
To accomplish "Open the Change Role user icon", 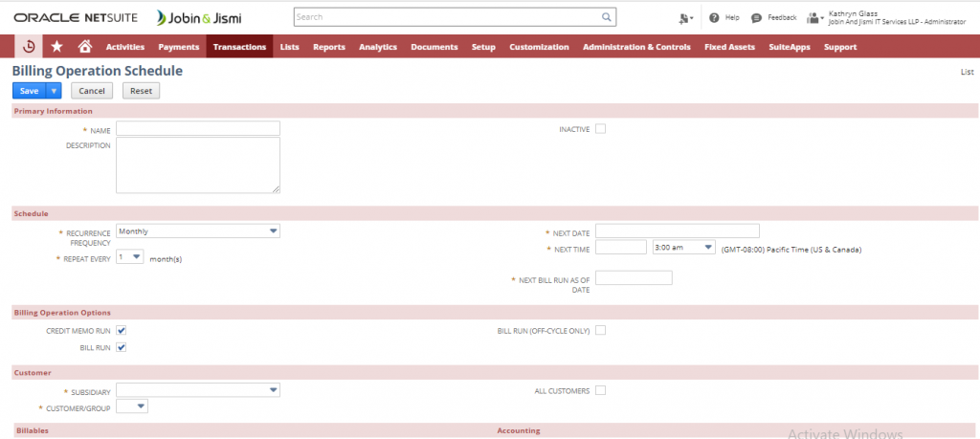I will pos(814,17).
